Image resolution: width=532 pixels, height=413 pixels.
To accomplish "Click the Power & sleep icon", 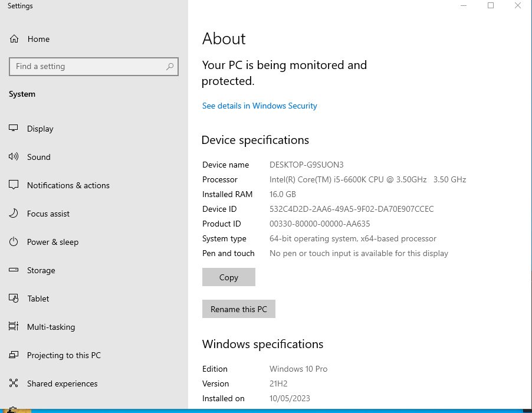I will [13, 242].
